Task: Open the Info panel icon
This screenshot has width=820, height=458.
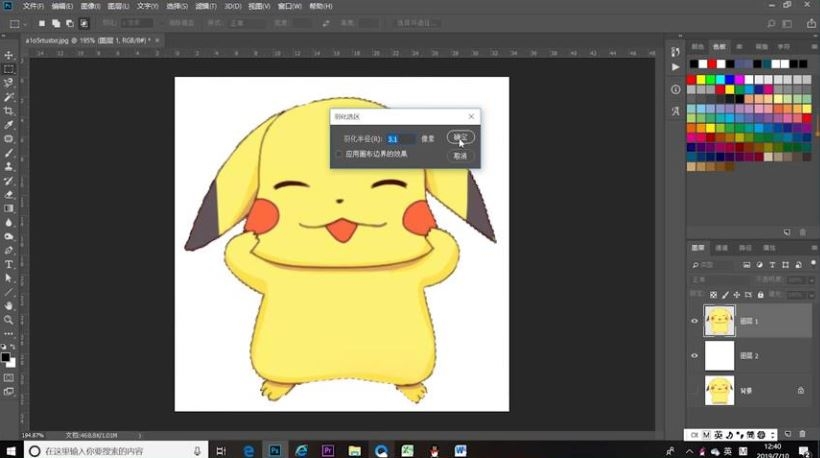Action: pyautogui.click(x=675, y=89)
